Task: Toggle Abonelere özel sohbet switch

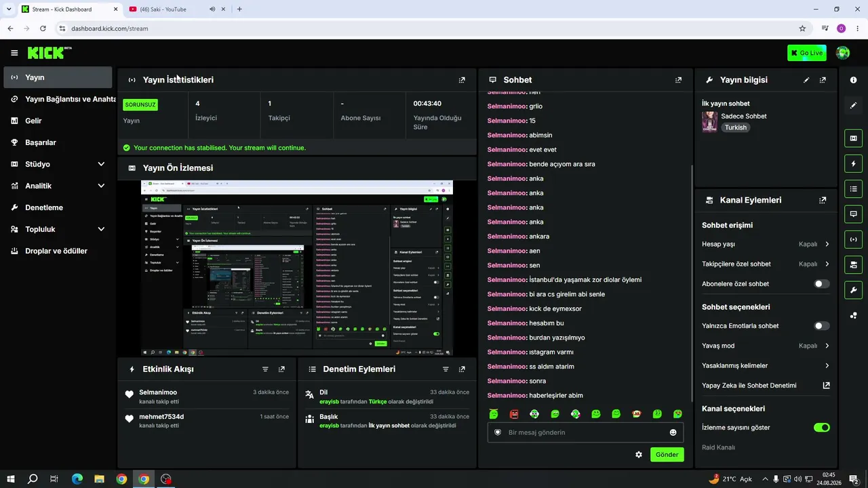Action: [821, 284]
